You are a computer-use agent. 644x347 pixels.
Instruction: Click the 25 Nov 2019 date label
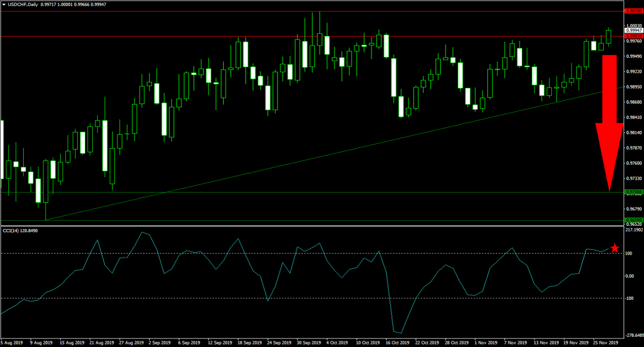pos(606,342)
